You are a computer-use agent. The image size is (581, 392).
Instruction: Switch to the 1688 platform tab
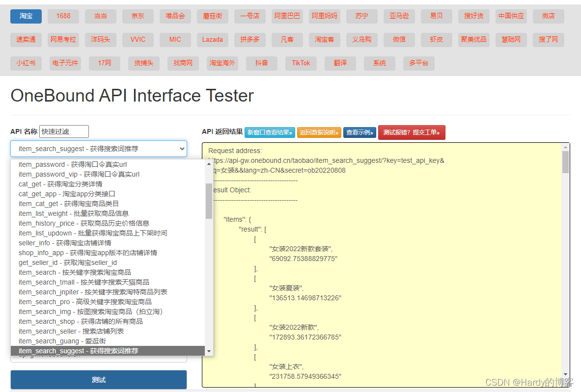(63, 16)
